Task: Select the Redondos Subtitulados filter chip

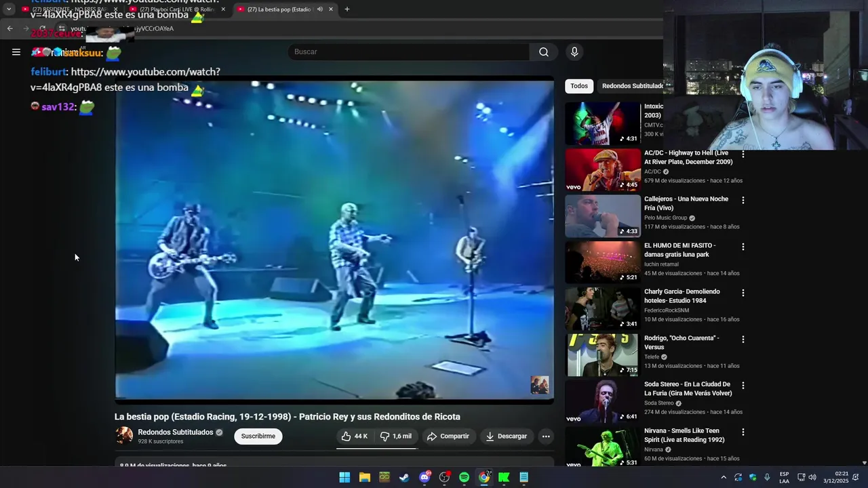Action: pyautogui.click(x=632, y=86)
